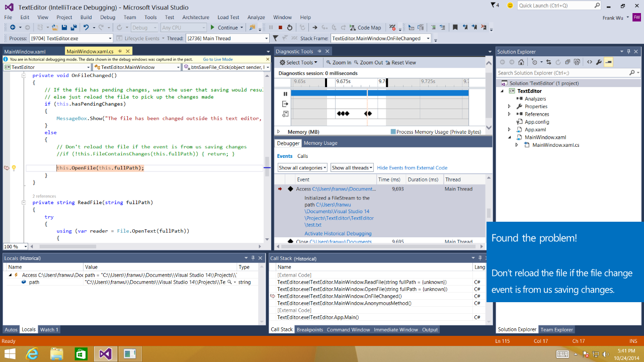Click the first diamond event marker on timeline
The height and width of the screenshot is (362, 644).
[x=339, y=114]
